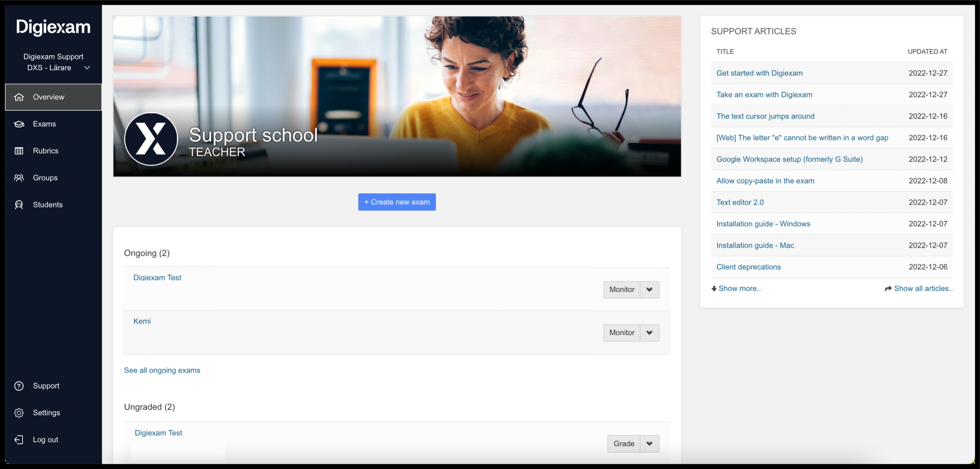Open the Kemi exam link

coord(142,321)
